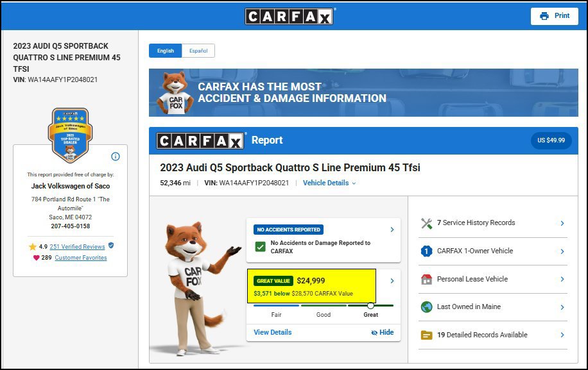Open CARFAX 1-Owner Vehicle chevron
The width and height of the screenshot is (588, 370).
click(562, 251)
